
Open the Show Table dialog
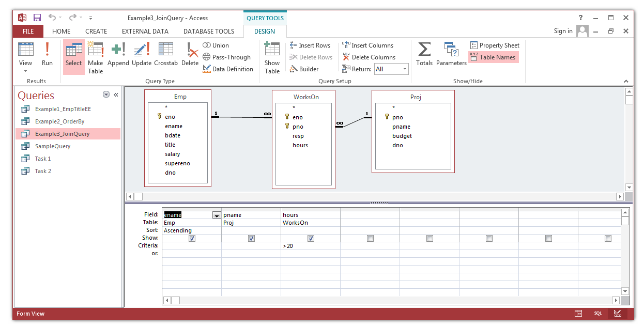coord(272,57)
